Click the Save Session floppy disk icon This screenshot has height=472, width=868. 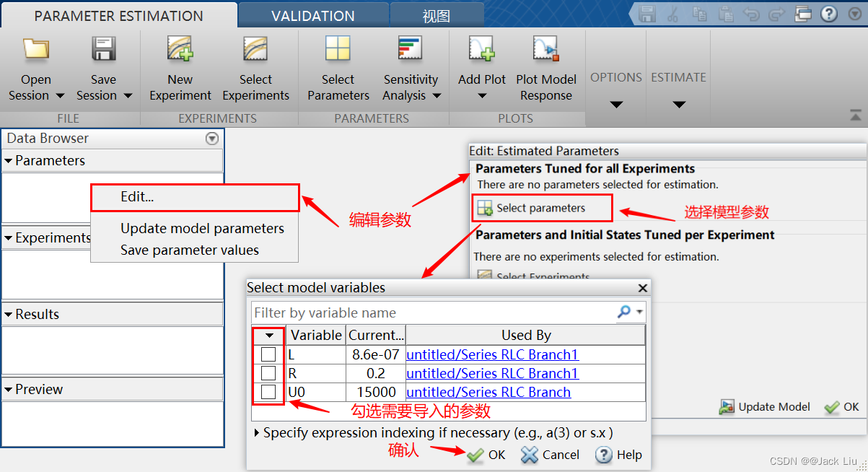104,50
